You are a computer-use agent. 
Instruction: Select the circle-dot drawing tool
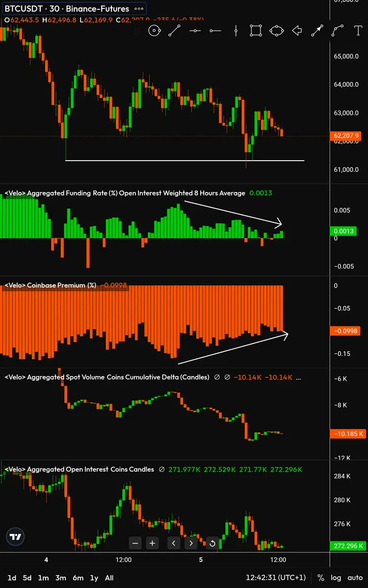tap(154, 31)
